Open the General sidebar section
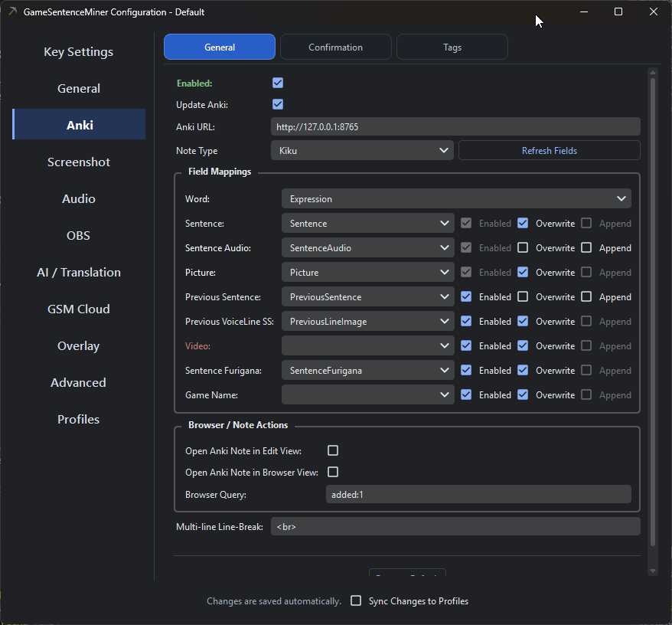672x625 pixels. point(78,88)
